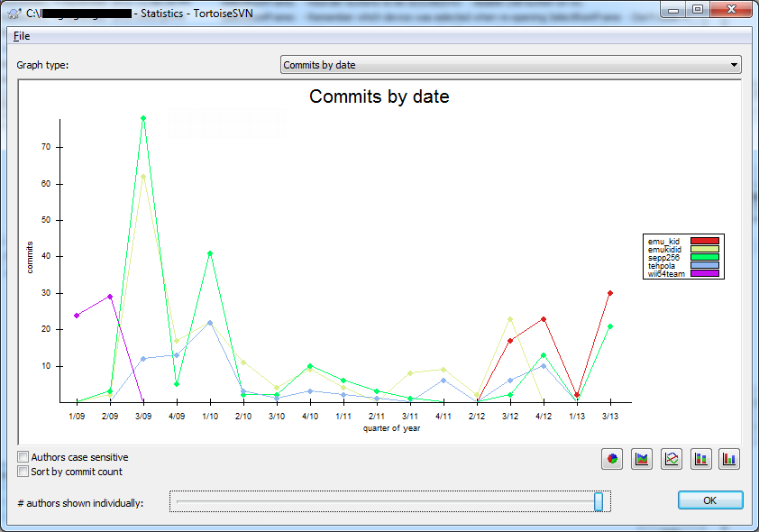The image size is (759, 532).
Task: Close the Statistics dialog window
Action: click(728, 12)
